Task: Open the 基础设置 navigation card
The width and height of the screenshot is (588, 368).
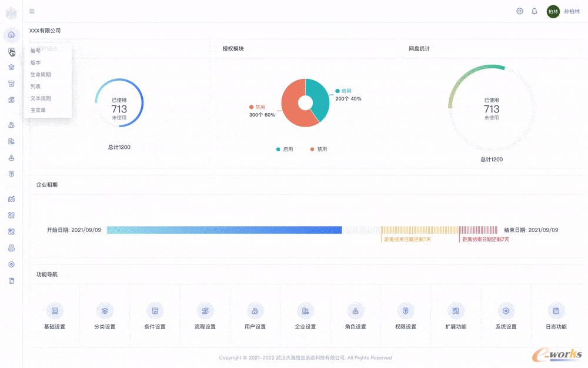Action: click(x=55, y=317)
